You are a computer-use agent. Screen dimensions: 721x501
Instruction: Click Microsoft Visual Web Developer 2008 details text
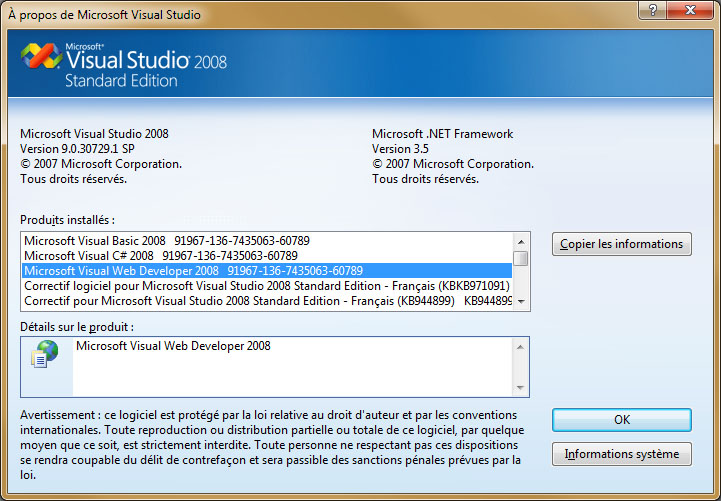pos(173,346)
